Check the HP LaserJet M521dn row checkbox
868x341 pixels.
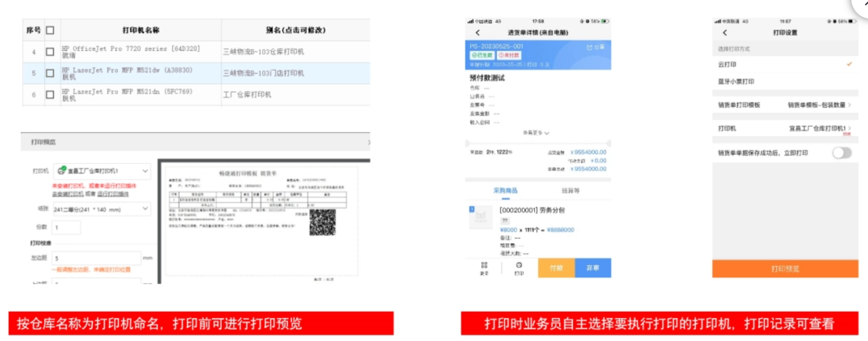50,95
